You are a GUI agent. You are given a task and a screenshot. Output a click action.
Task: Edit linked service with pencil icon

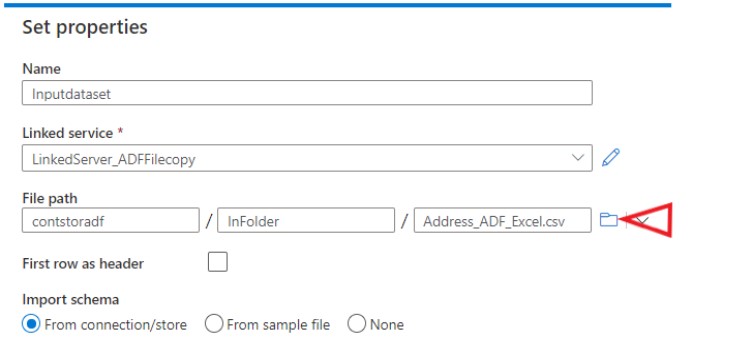point(611,158)
